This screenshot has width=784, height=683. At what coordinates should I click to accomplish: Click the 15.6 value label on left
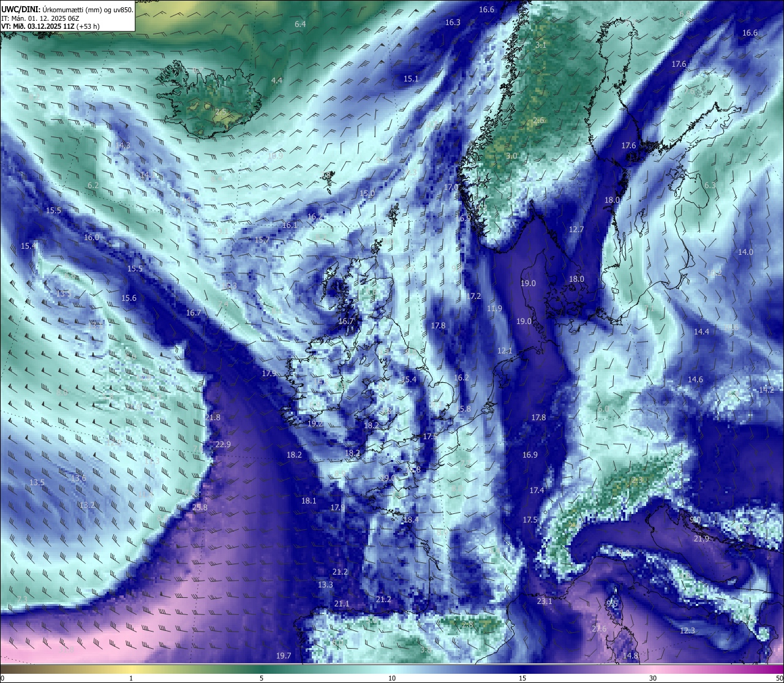pos(129,298)
